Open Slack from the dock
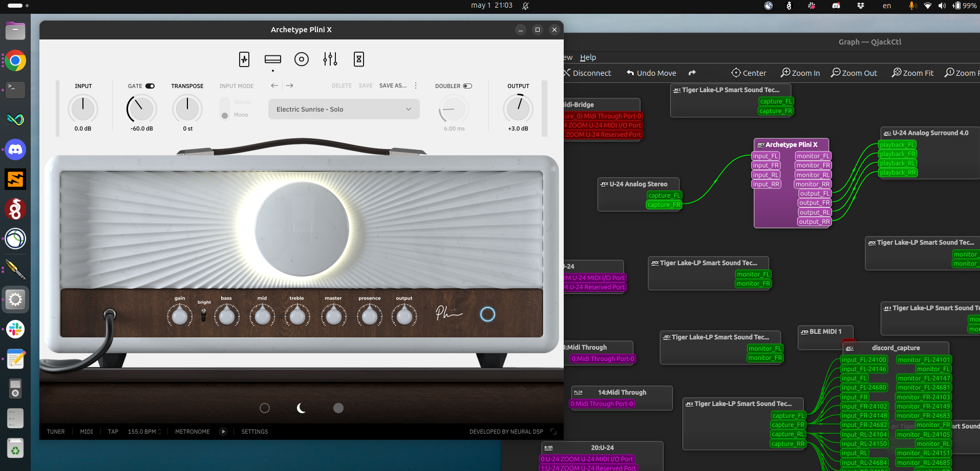Viewport: 980px width, 471px height. coord(15,329)
